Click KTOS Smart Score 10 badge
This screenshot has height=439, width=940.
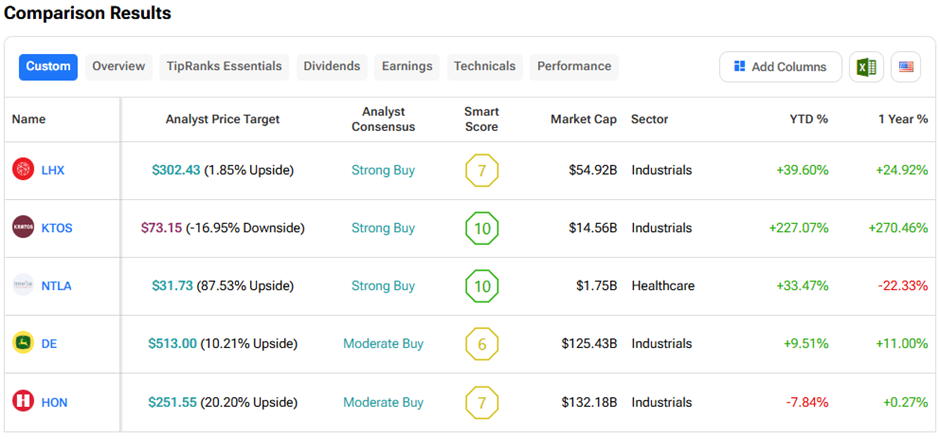pos(482,228)
